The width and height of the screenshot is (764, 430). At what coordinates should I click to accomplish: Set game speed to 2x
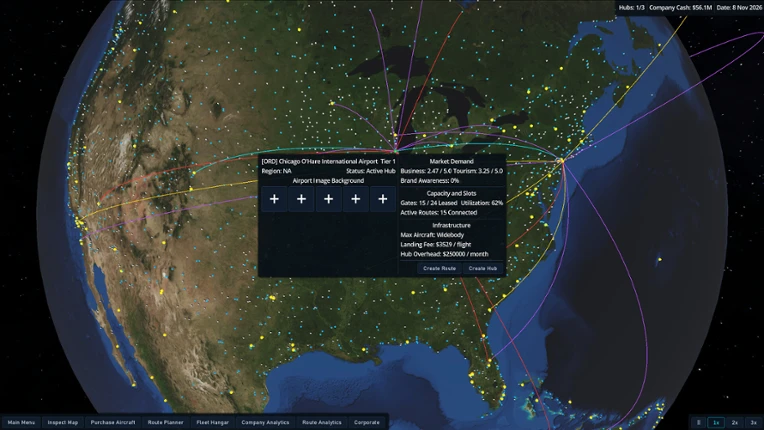pyautogui.click(x=735, y=422)
